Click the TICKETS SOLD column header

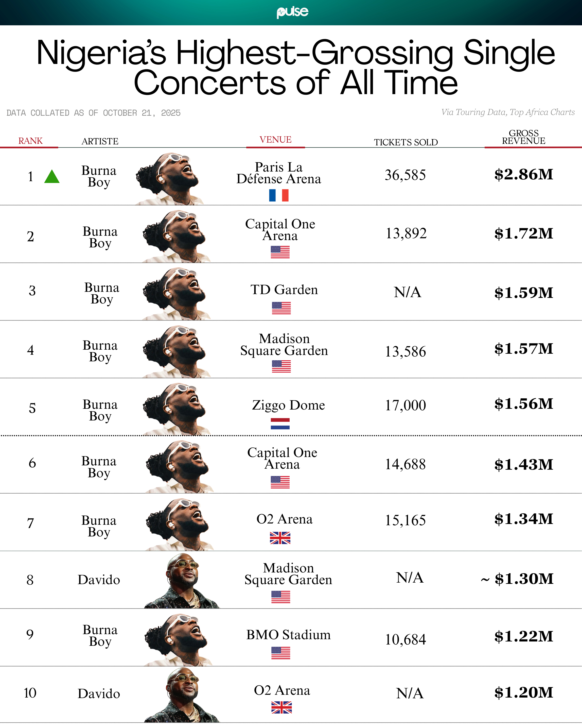tap(405, 142)
